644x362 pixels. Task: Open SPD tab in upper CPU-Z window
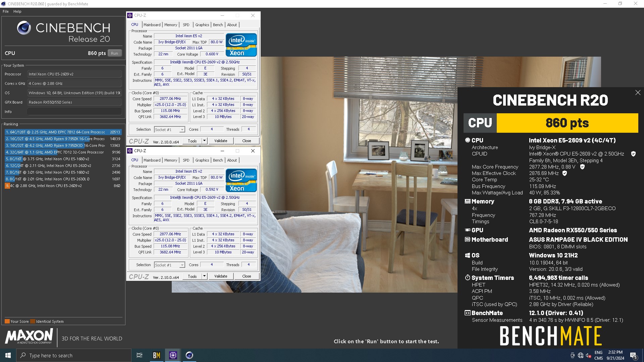186,25
